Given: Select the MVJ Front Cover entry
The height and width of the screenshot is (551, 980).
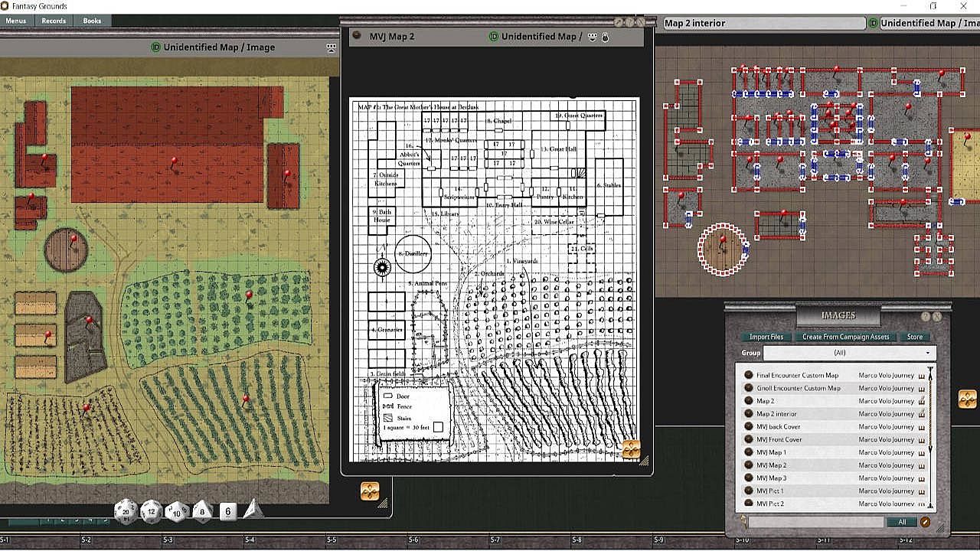Looking at the screenshot, I should (x=779, y=440).
